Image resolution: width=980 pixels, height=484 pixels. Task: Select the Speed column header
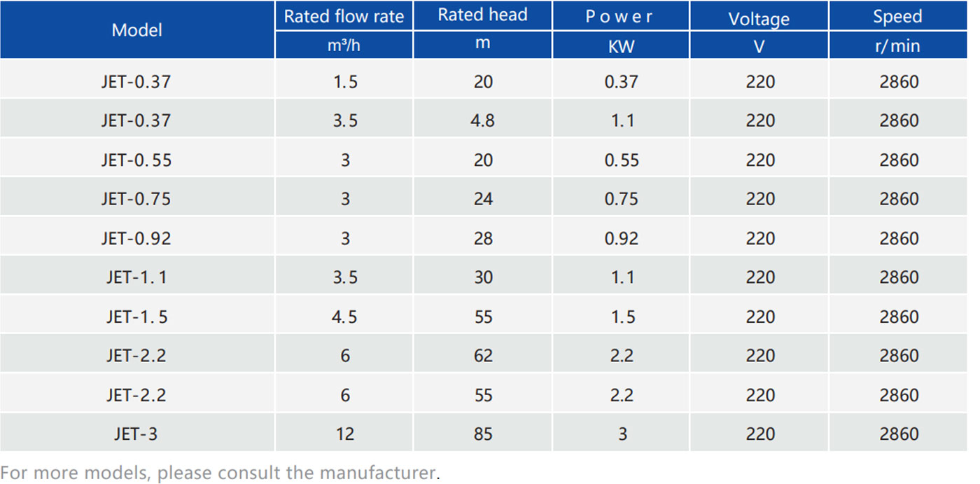point(897,17)
